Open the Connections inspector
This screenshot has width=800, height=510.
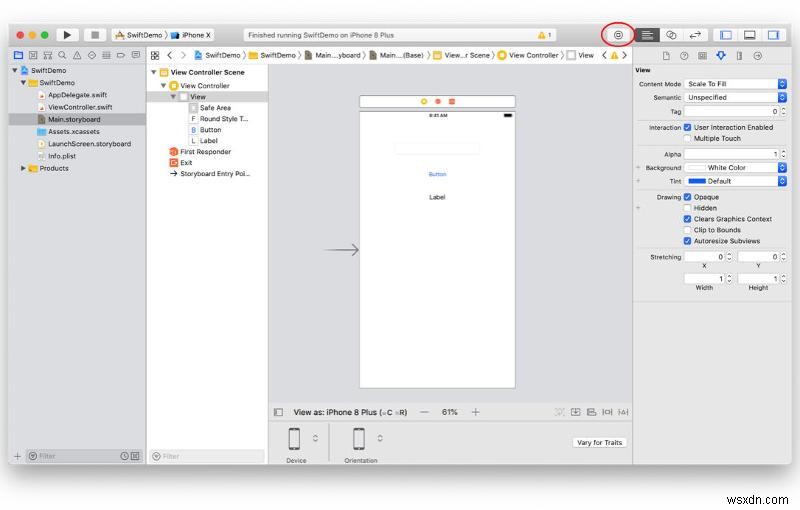coord(758,56)
